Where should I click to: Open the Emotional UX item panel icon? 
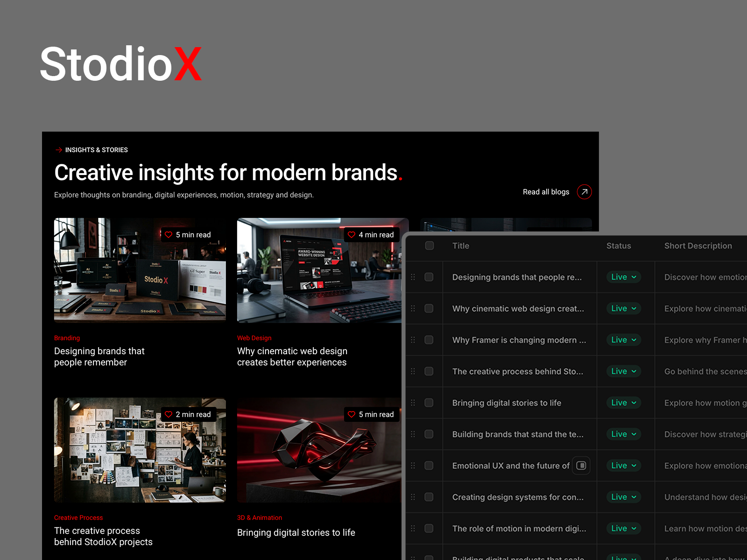(x=581, y=465)
